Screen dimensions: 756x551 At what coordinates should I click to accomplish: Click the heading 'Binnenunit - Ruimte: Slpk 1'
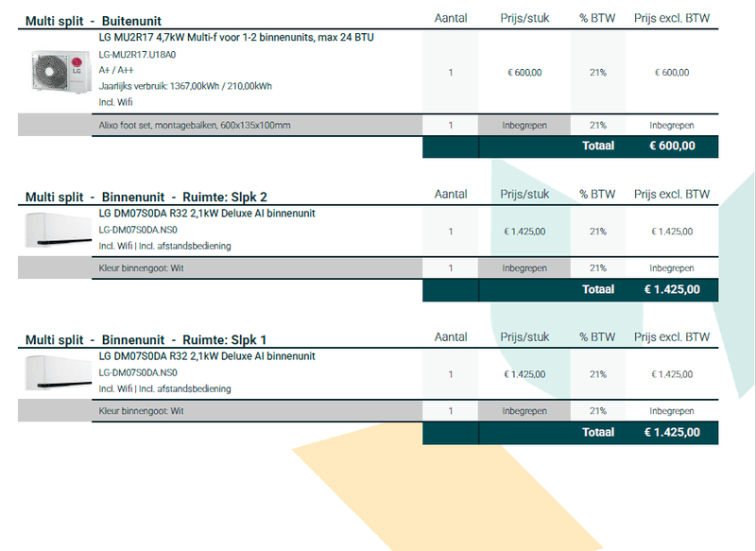point(184,340)
